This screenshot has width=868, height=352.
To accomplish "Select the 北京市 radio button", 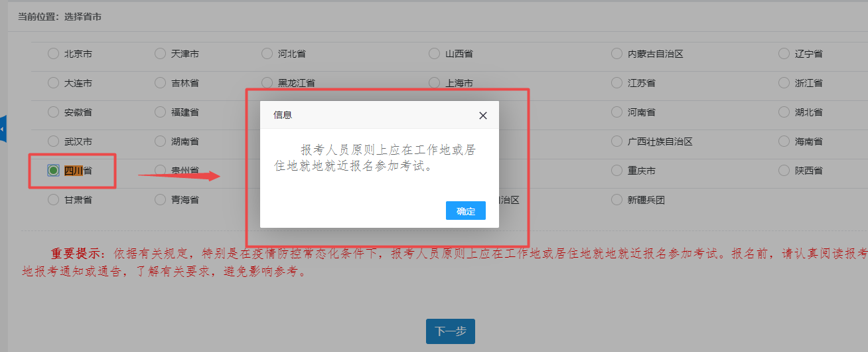I will (x=53, y=54).
